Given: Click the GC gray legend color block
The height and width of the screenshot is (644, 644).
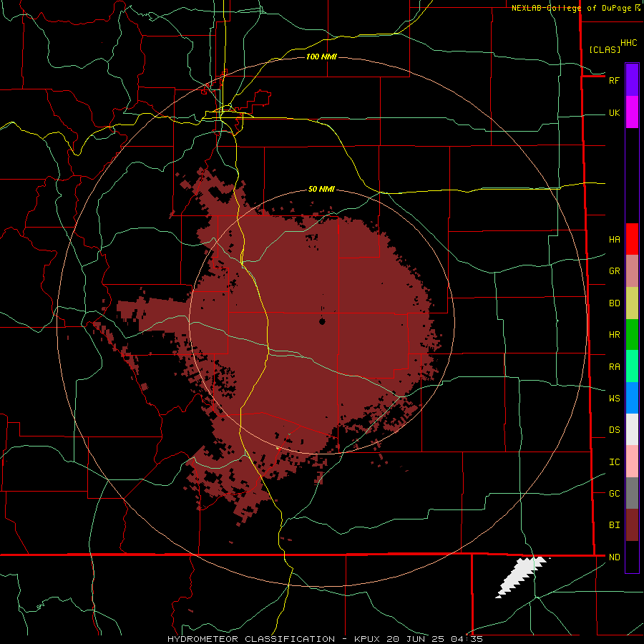Looking at the screenshot, I should pos(632,493).
